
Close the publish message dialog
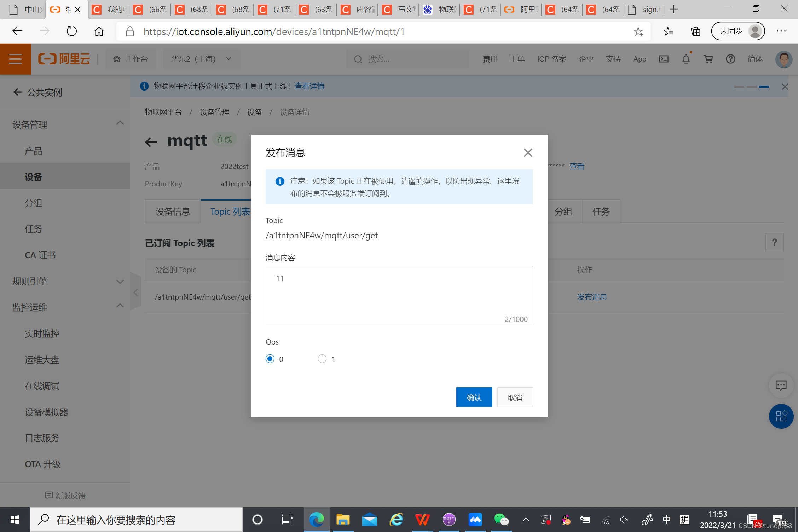(x=528, y=153)
